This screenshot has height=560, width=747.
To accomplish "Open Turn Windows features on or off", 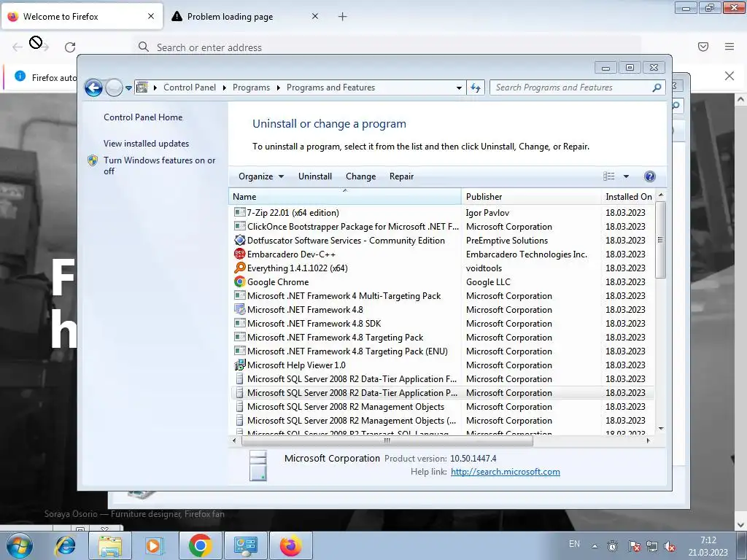I will pos(160,166).
